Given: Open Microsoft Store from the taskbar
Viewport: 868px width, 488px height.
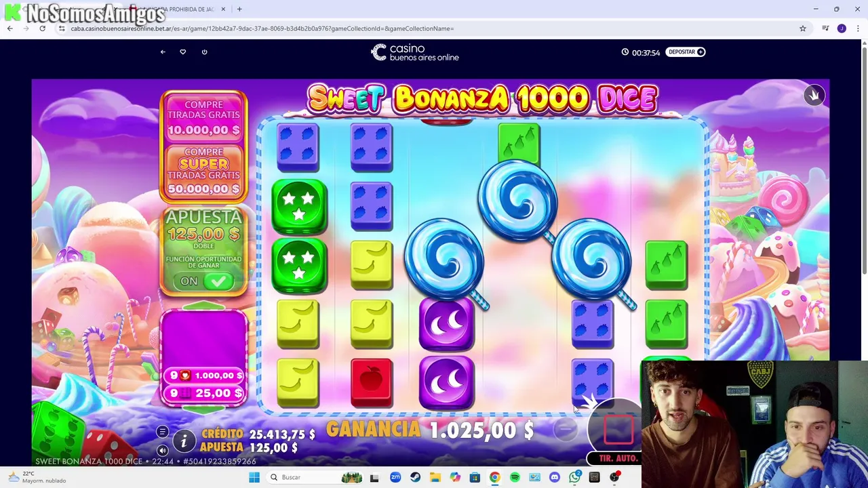Looking at the screenshot, I should [475, 477].
